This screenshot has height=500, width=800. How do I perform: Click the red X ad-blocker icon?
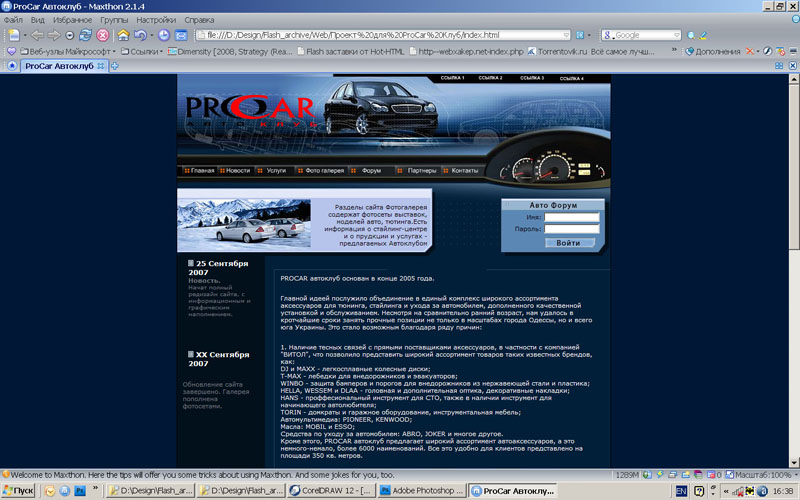click(x=749, y=51)
